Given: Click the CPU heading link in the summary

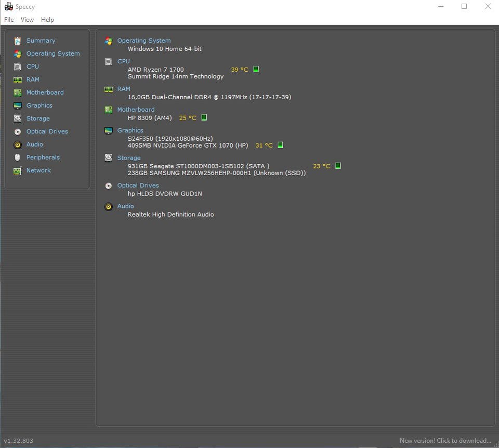Looking at the screenshot, I should click(x=123, y=61).
